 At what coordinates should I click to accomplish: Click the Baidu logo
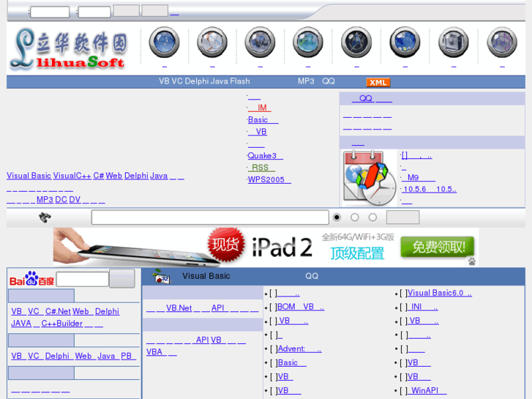[31, 278]
